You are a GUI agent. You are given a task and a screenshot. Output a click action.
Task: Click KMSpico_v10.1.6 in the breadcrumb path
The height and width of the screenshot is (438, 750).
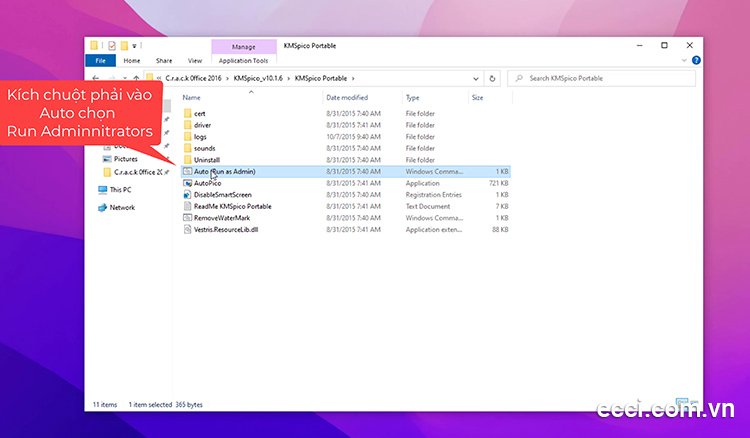click(257, 78)
